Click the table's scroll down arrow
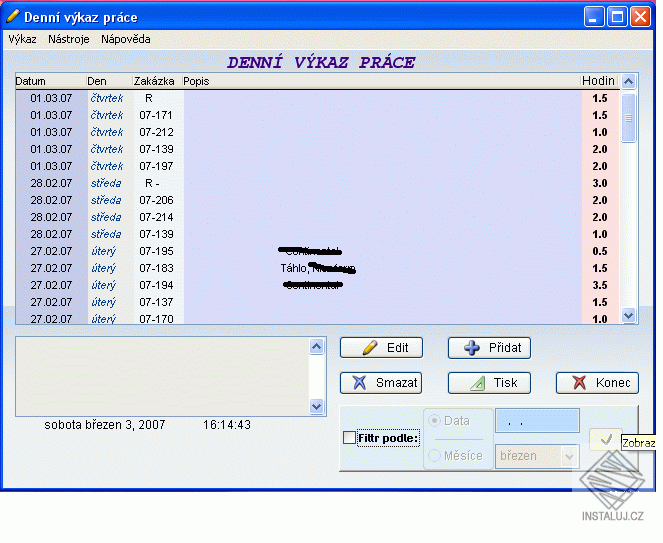 (628, 315)
